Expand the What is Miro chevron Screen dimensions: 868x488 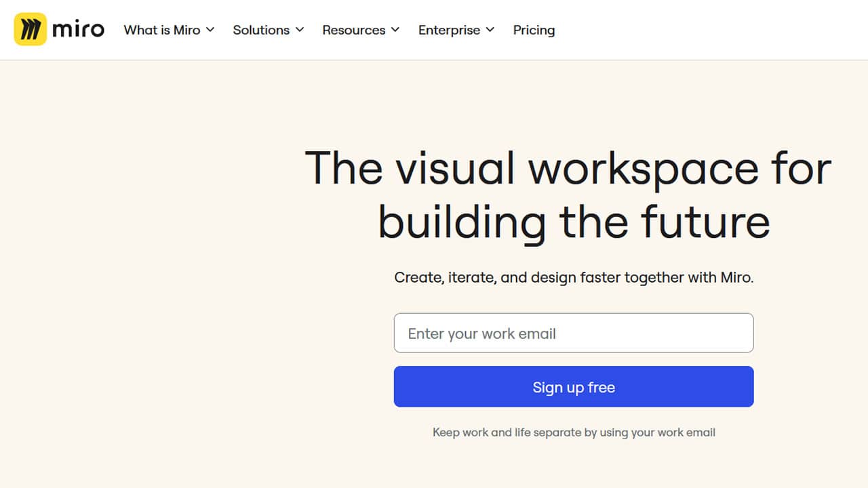(x=210, y=30)
